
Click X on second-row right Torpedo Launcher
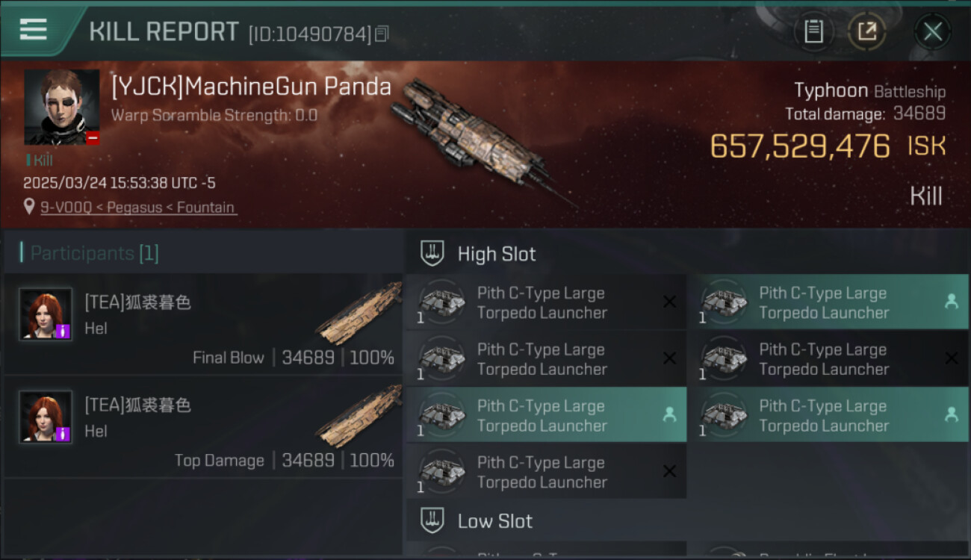[951, 358]
